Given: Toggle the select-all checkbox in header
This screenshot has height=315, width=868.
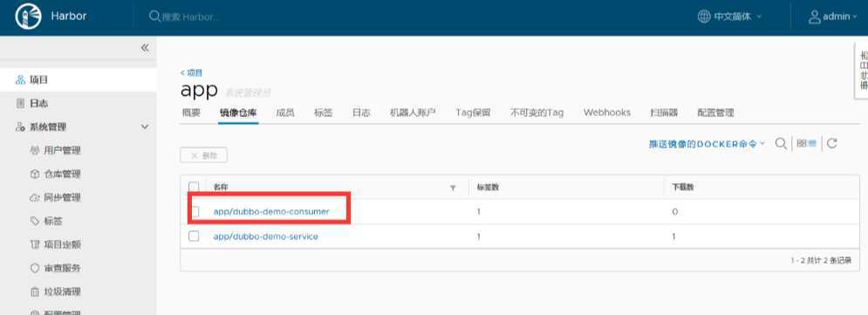Looking at the screenshot, I should click(194, 187).
